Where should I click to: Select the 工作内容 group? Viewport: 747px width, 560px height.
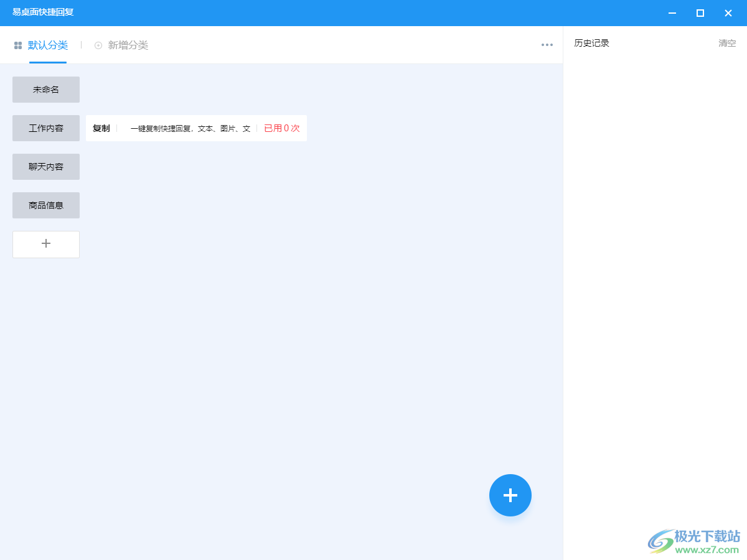click(46, 128)
